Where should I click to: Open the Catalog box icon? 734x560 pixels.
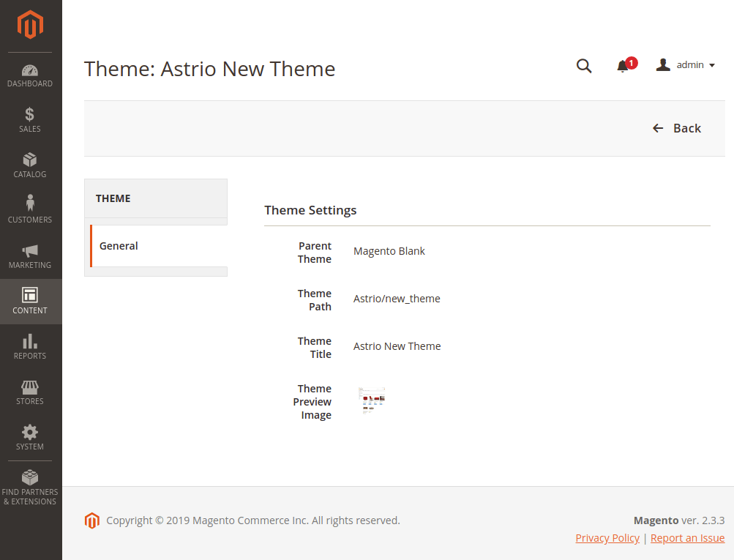pos(30,160)
